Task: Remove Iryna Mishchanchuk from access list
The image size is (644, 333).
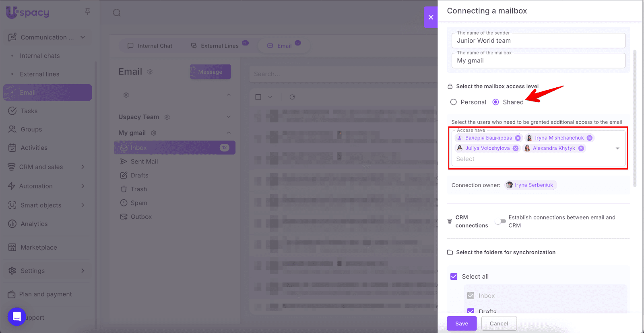Action: [x=590, y=138]
